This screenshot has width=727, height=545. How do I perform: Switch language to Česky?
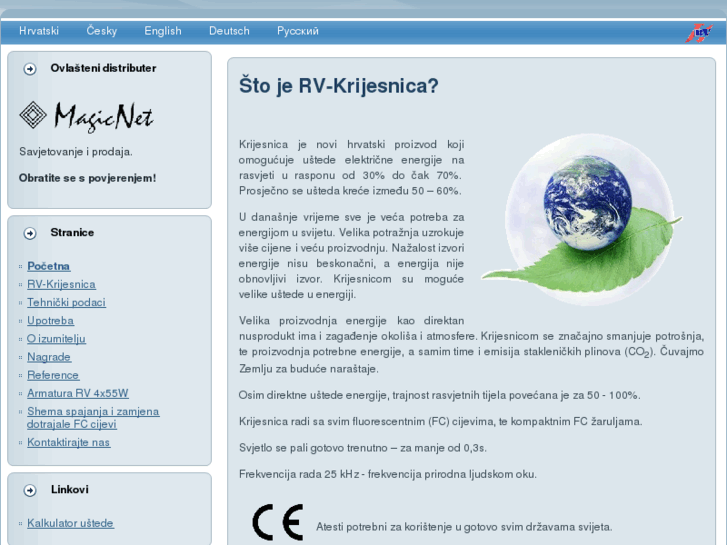(x=102, y=31)
